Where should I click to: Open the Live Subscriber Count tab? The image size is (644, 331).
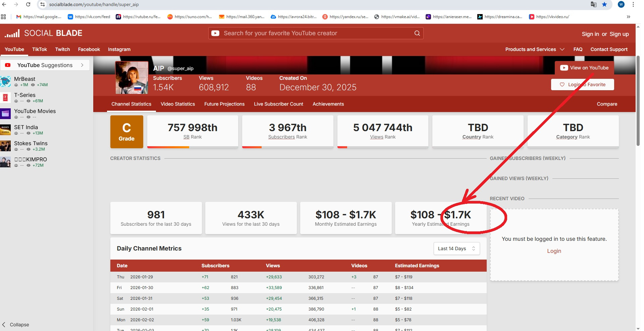(278, 104)
